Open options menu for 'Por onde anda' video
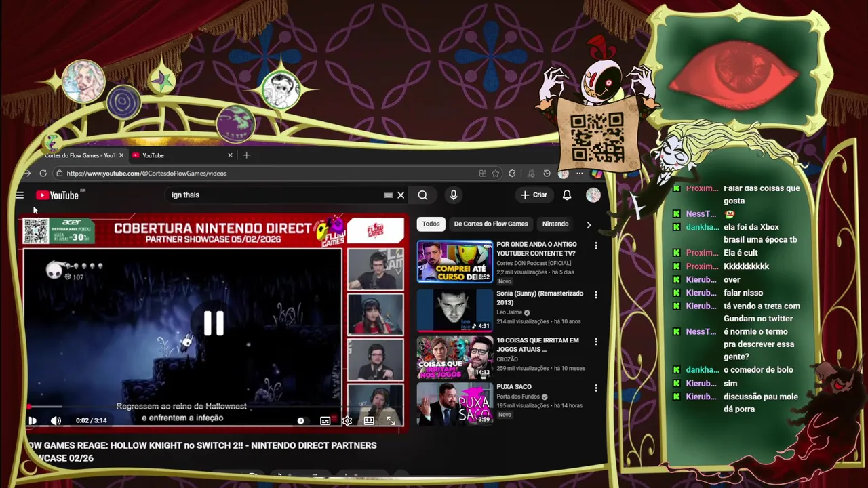 [596, 245]
